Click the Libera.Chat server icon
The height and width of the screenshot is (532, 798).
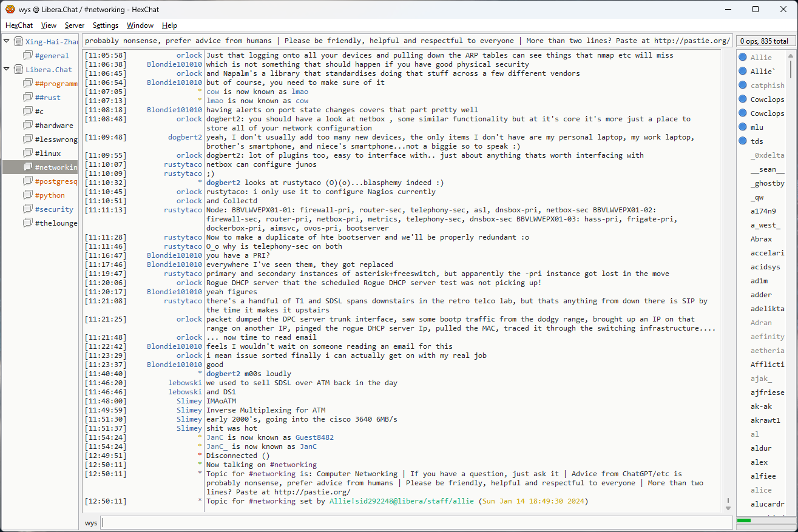click(19, 70)
